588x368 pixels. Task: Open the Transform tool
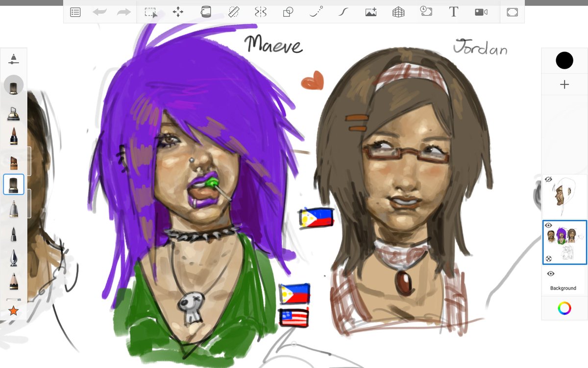[178, 12]
